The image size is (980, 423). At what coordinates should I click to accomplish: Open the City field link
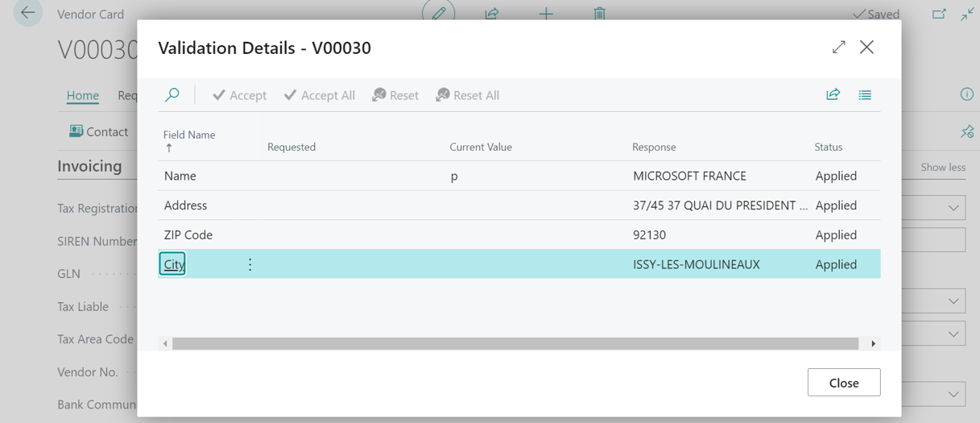pyautogui.click(x=174, y=264)
